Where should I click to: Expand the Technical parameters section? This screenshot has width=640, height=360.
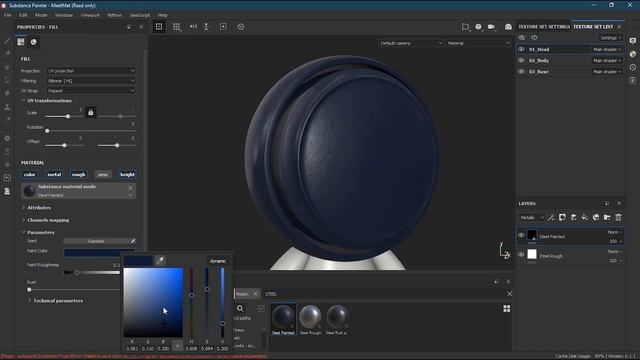click(29, 301)
